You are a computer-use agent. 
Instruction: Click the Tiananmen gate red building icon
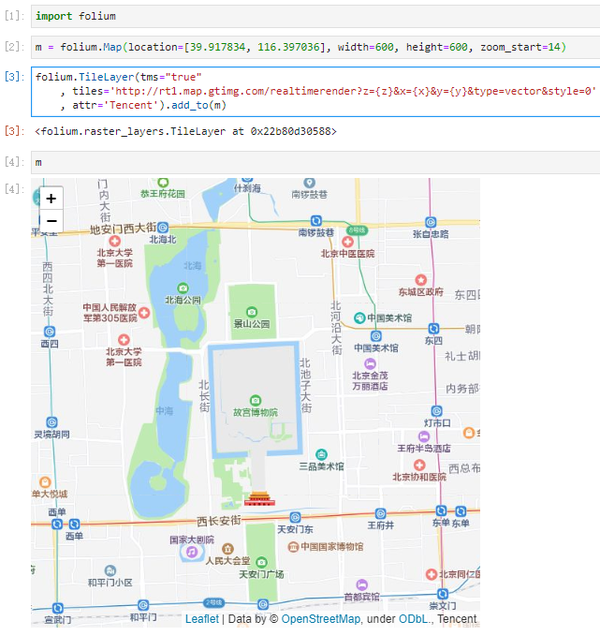(260, 498)
